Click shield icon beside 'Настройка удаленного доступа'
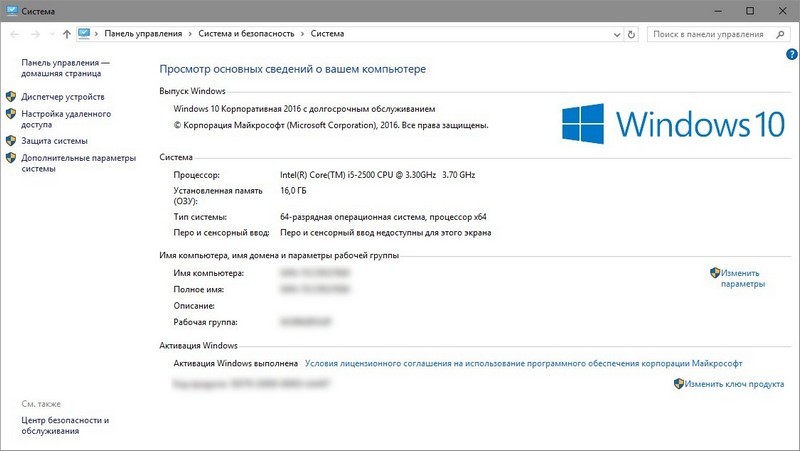The image size is (800, 451). coord(11,113)
